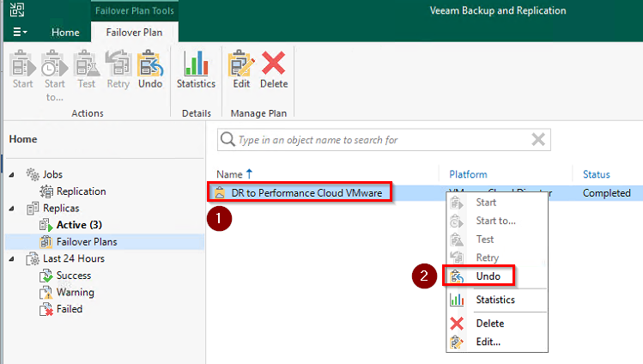The width and height of the screenshot is (643, 364).
Task: Click the application icon in title bar
Action: [x=17, y=9]
